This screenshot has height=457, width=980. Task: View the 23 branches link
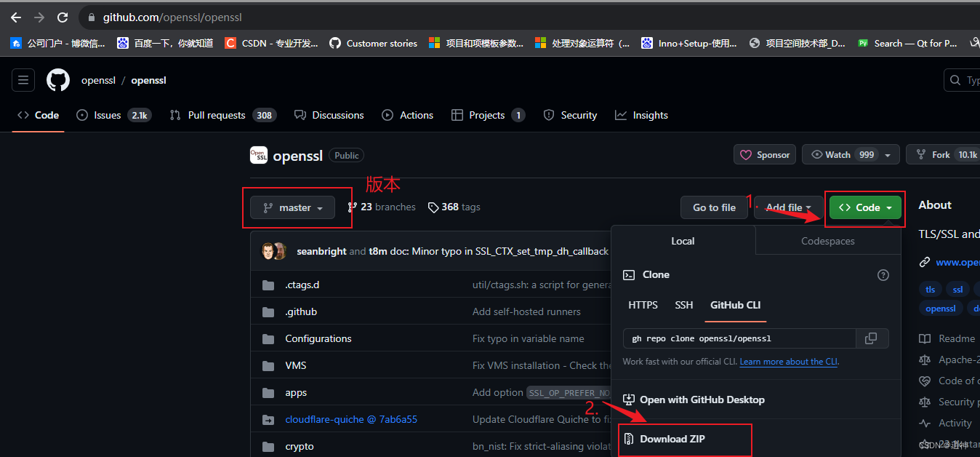(x=382, y=207)
